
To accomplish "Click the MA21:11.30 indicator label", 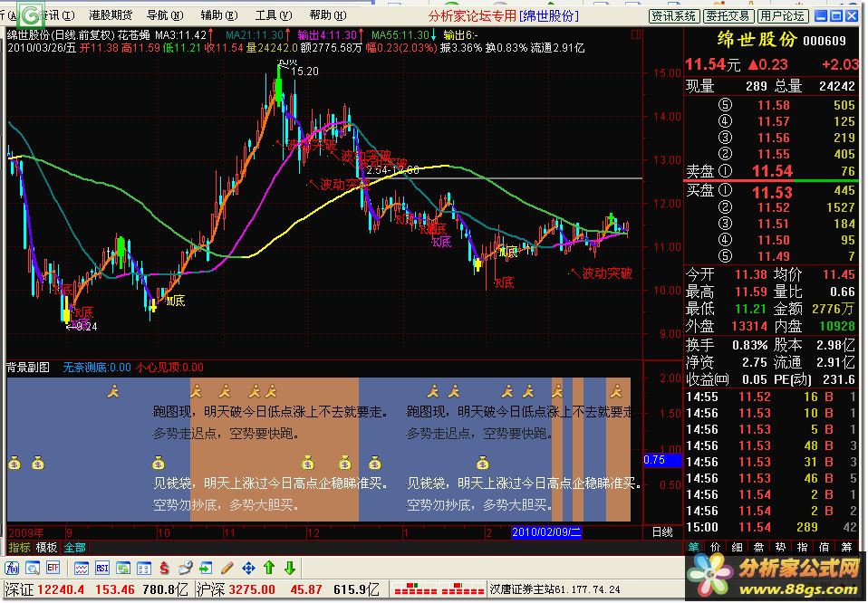I will (x=255, y=34).
